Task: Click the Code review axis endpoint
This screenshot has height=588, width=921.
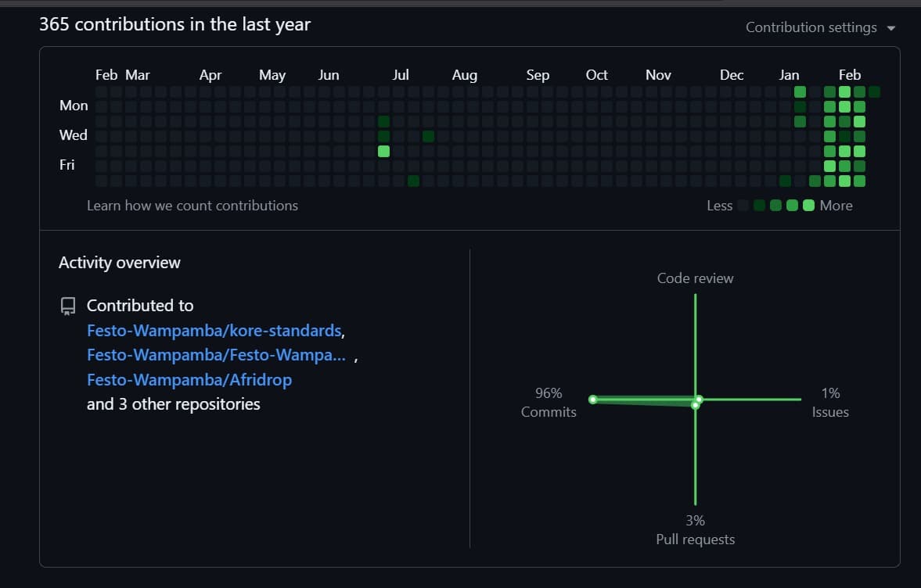Action: pyautogui.click(x=695, y=296)
